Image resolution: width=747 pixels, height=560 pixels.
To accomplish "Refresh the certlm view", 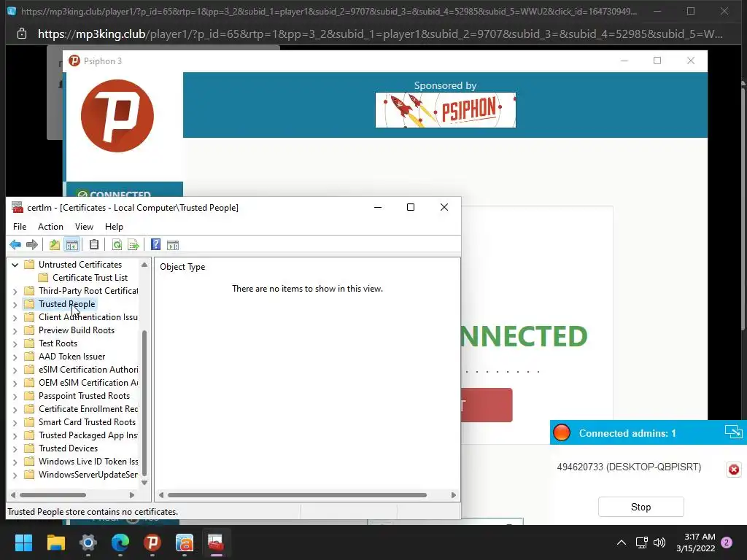I will coord(117,245).
